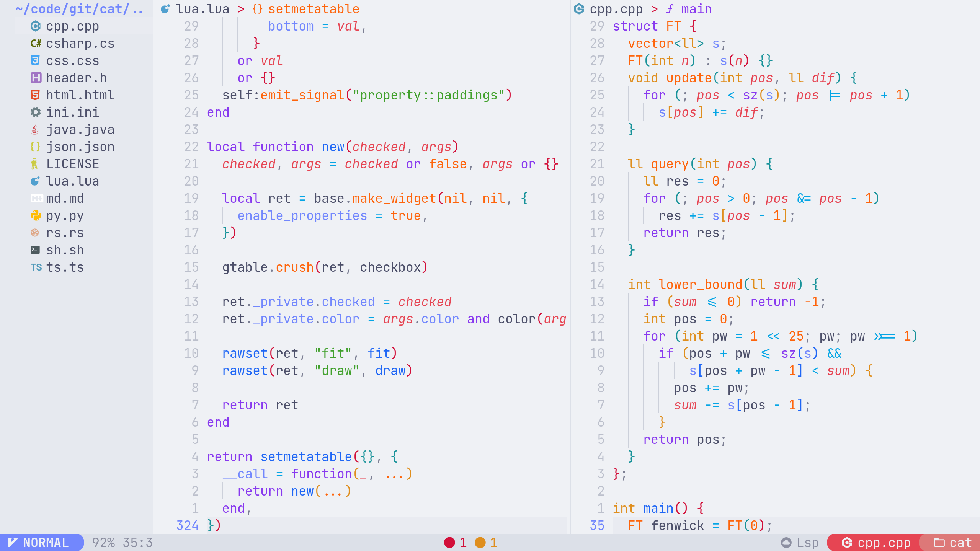Viewport: 980px width, 551px height.
Task: Click the Lua moon icon in the breadcrumb
Action: (x=165, y=8)
